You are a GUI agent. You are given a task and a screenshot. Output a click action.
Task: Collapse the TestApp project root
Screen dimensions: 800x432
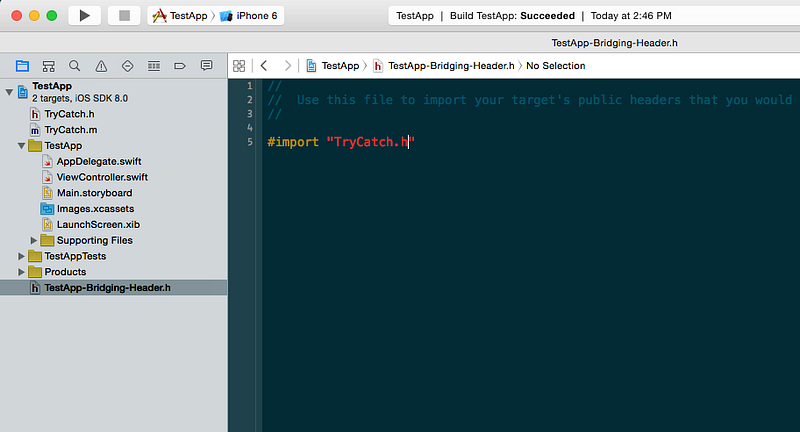pyautogui.click(x=9, y=92)
